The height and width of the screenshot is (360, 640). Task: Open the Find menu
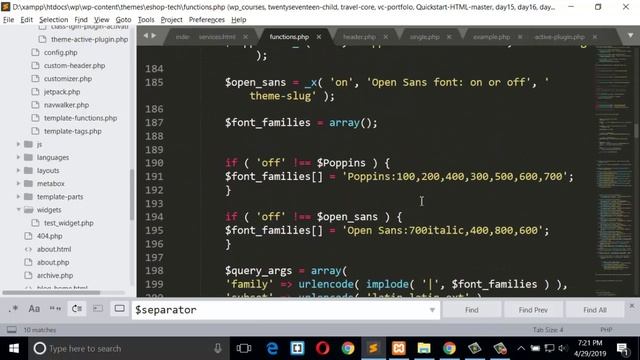(x=81, y=20)
